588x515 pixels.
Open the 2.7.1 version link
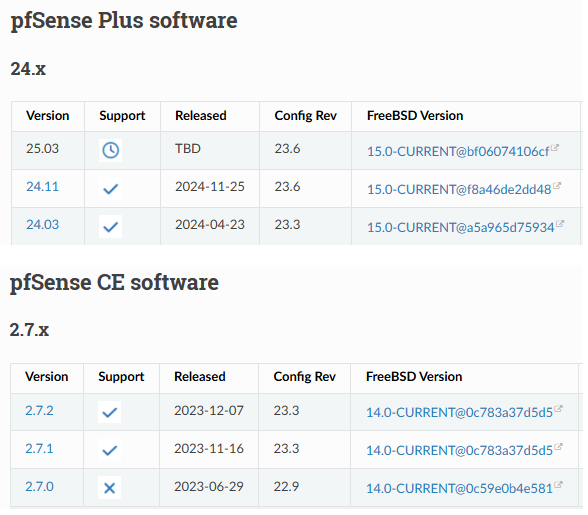(x=39, y=448)
